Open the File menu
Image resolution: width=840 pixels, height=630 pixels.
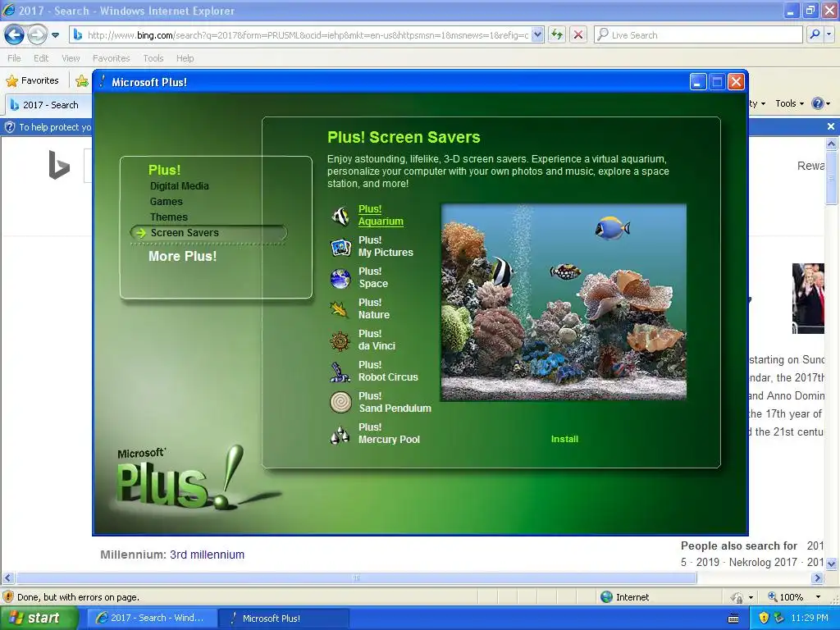point(15,58)
